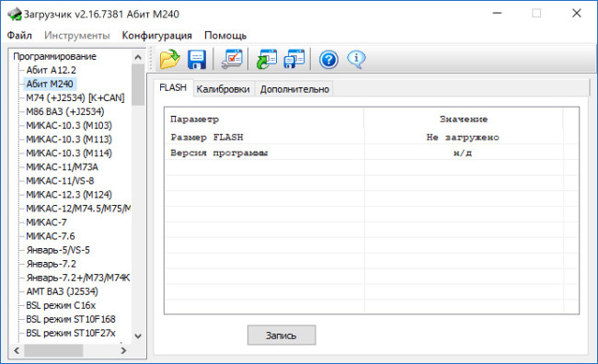Select Абит А12.2 in tree

coord(52,70)
